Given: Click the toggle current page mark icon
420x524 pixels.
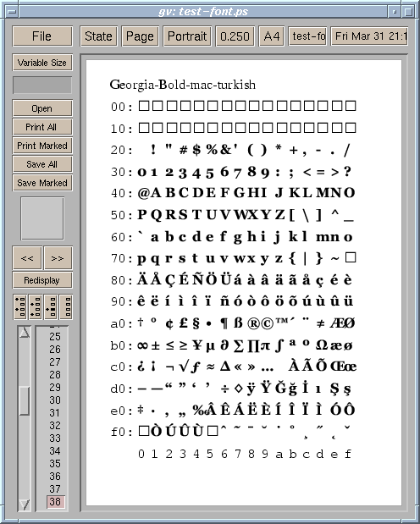Looking at the screenshot, I should click(51, 306).
